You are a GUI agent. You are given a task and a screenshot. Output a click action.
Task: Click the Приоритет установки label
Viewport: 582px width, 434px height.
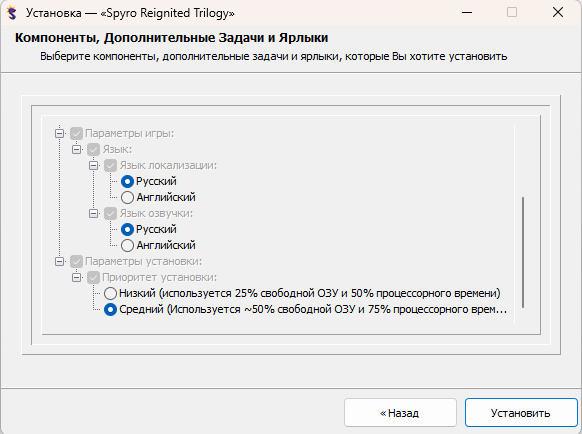160,277
